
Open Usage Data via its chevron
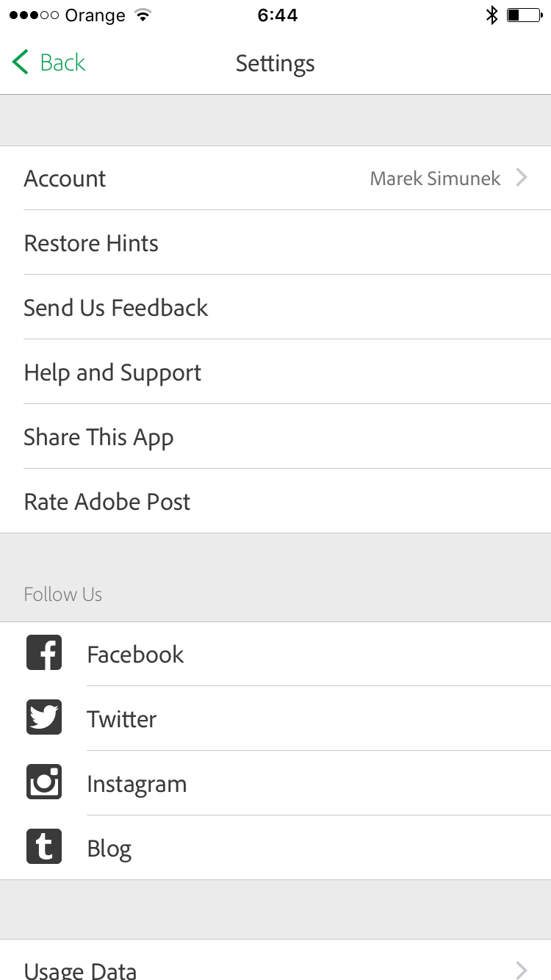point(522,969)
